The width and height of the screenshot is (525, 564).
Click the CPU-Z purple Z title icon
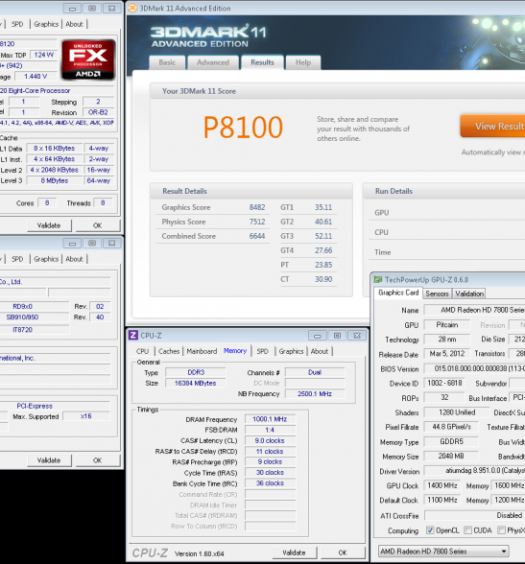[x=133, y=335]
